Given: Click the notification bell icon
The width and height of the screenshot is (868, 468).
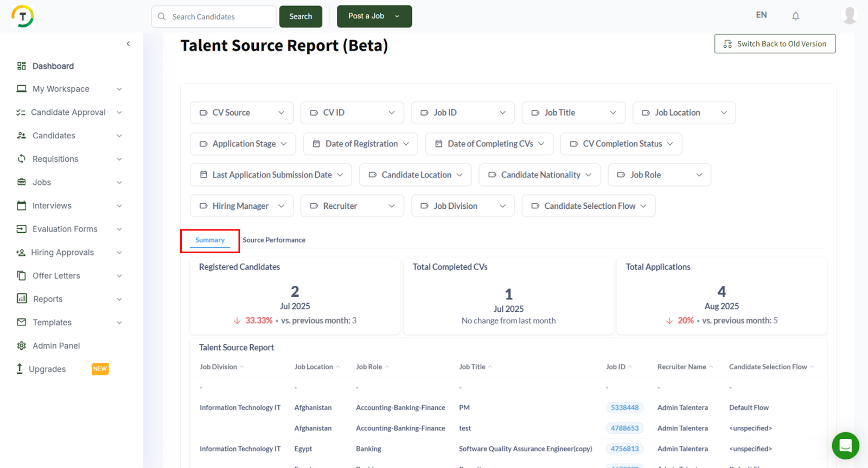Looking at the screenshot, I should pyautogui.click(x=795, y=16).
